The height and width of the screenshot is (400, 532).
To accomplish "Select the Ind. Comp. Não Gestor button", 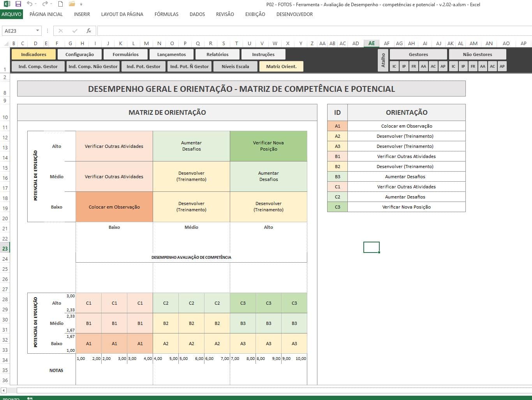I will coord(93,67).
